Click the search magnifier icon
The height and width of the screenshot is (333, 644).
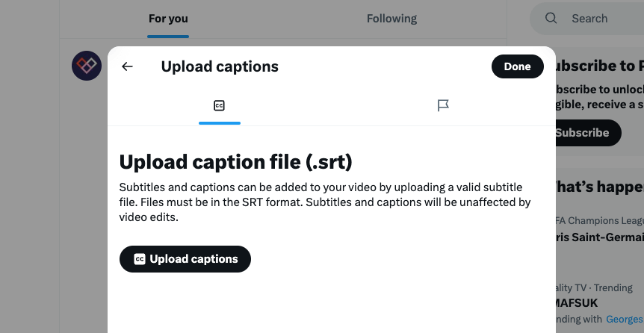[x=551, y=18]
